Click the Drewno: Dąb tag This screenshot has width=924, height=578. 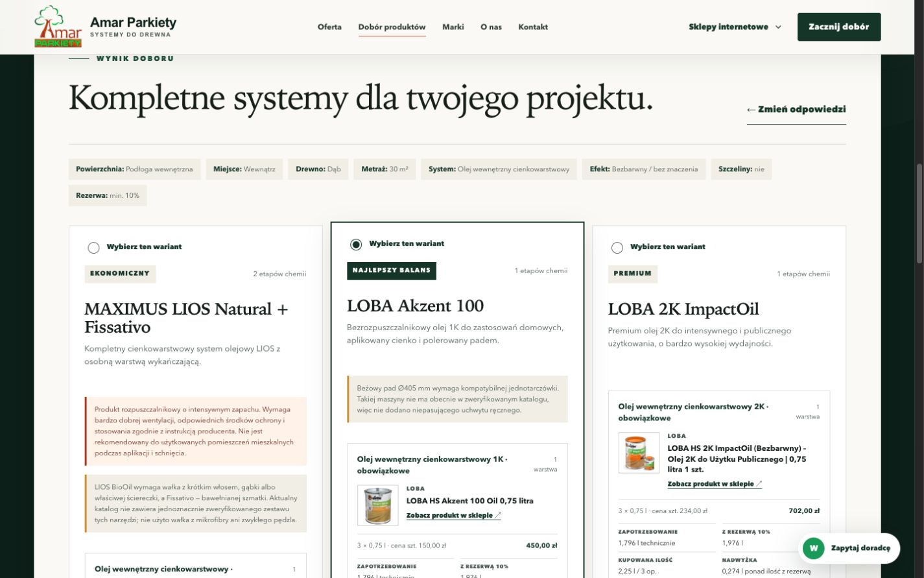[318, 169]
